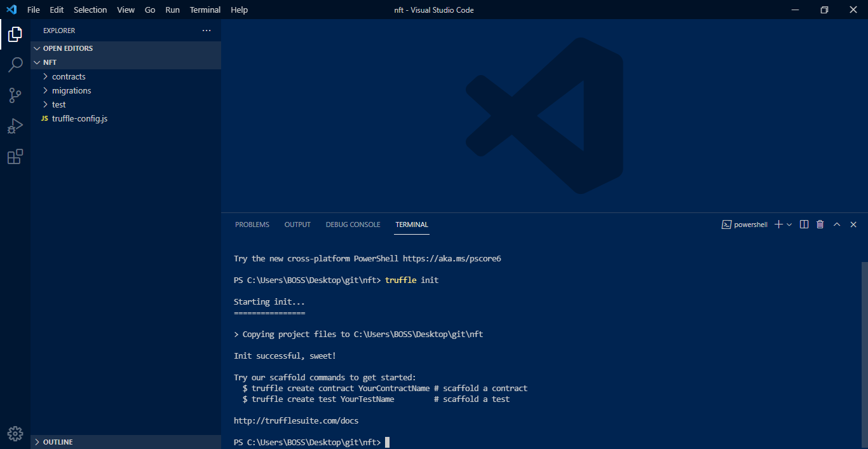Image resolution: width=868 pixels, height=449 pixels.
Task: Open the View menu
Action: pyautogui.click(x=126, y=10)
